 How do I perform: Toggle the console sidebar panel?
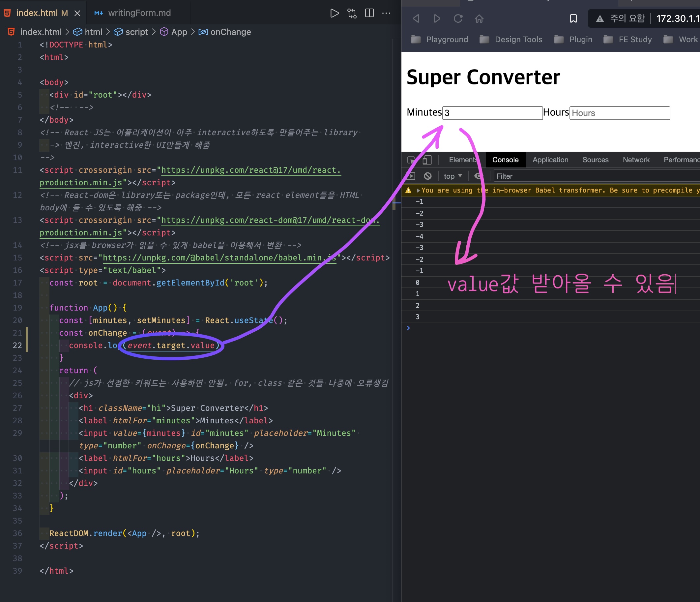click(411, 176)
